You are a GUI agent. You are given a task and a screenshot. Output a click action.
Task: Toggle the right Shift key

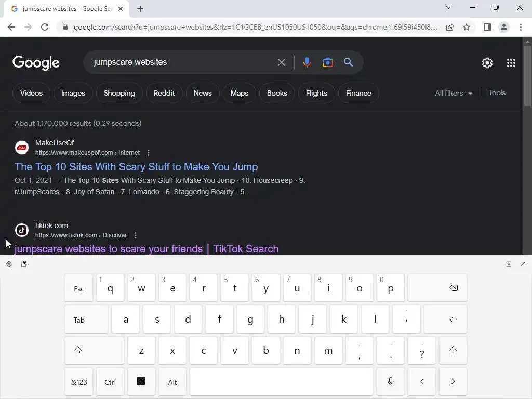pos(453,351)
